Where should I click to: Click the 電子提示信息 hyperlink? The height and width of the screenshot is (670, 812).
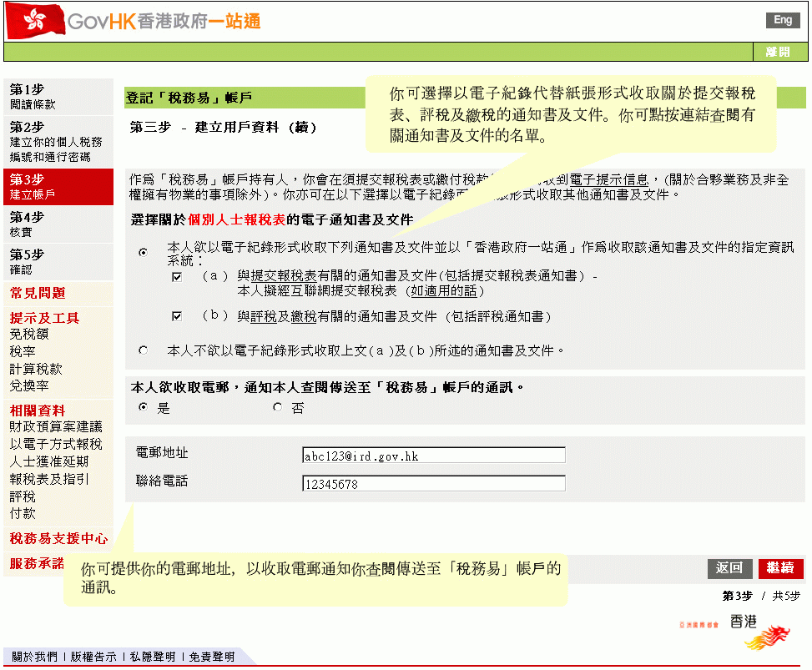(x=615, y=179)
